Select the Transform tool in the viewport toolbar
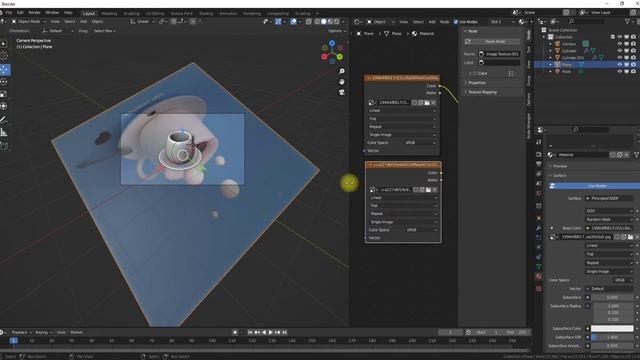Image resolution: width=640 pixels, height=360 pixels. coord(4,106)
